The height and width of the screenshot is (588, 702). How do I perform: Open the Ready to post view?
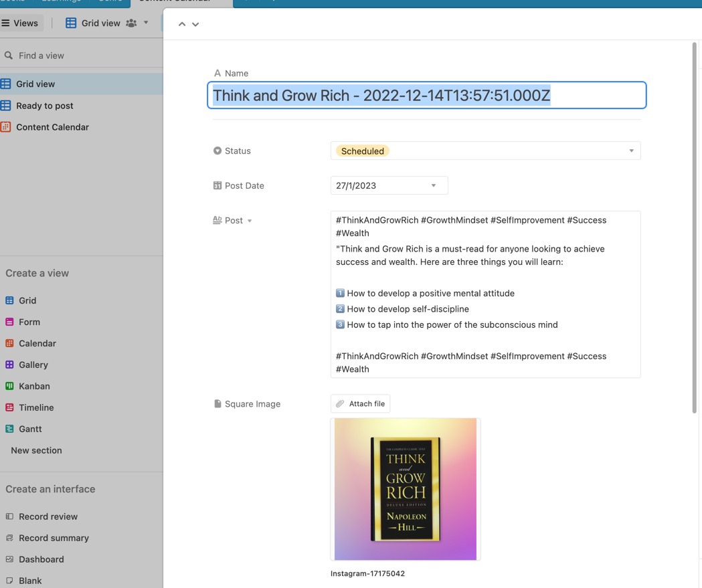pos(44,106)
